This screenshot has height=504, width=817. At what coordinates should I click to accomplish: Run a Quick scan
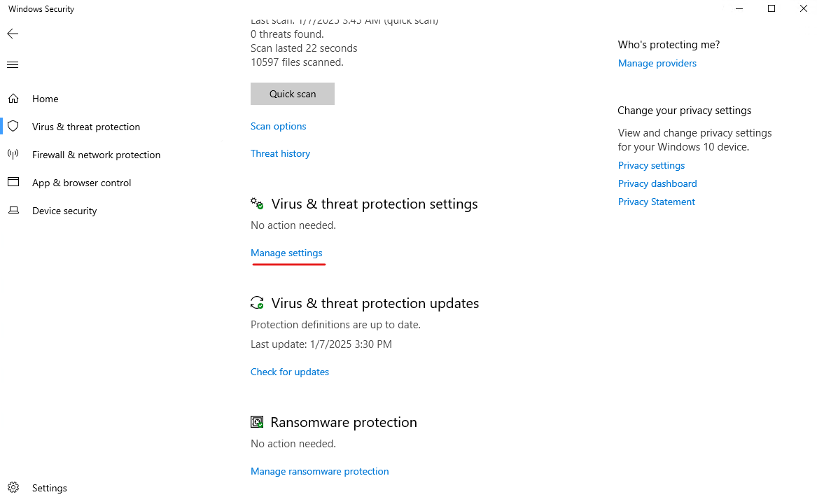tap(293, 94)
